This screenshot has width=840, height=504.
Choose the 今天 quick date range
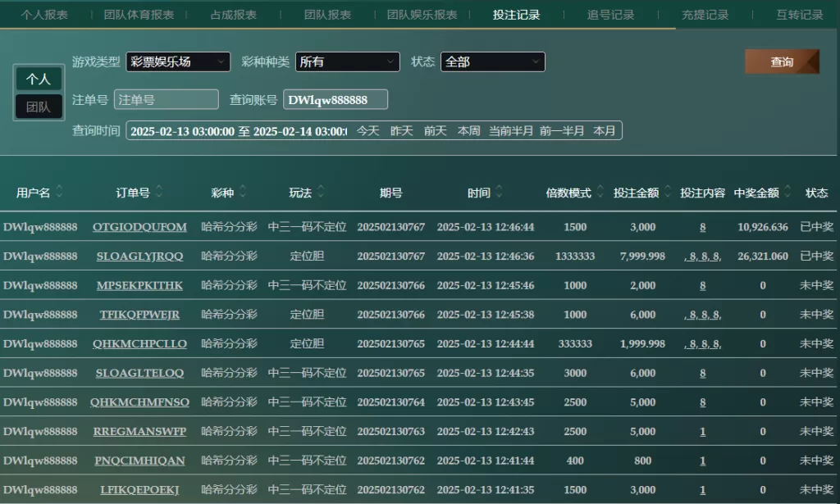[368, 131]
